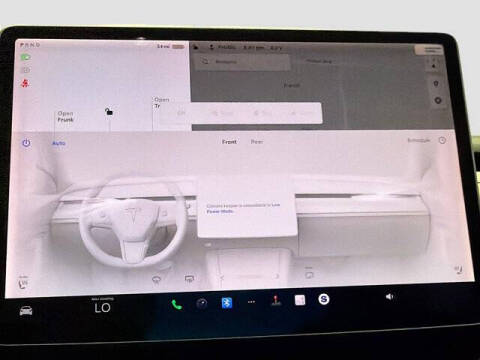Tap the Navigate search field on the map

click(242, 62)
